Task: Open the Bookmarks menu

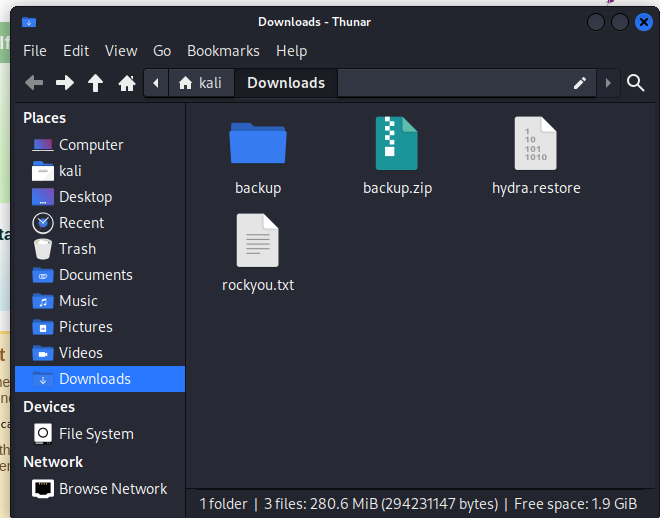Action: tap(224, 51)
